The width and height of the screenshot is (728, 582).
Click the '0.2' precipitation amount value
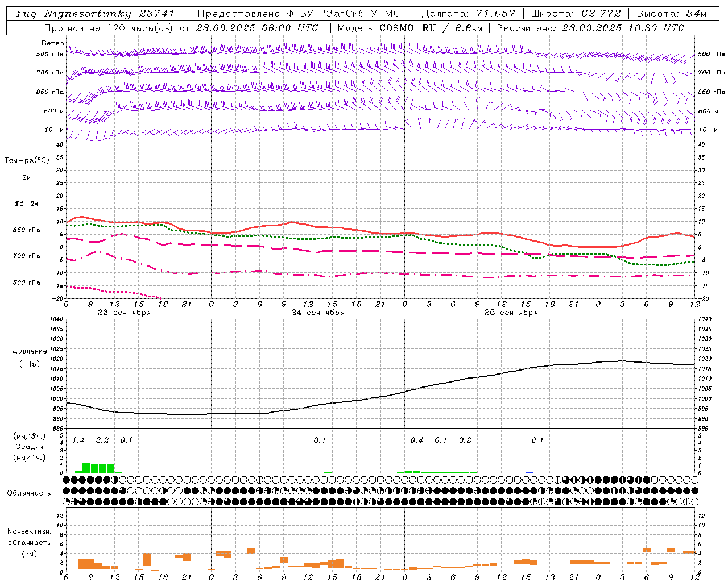(465, 440)
